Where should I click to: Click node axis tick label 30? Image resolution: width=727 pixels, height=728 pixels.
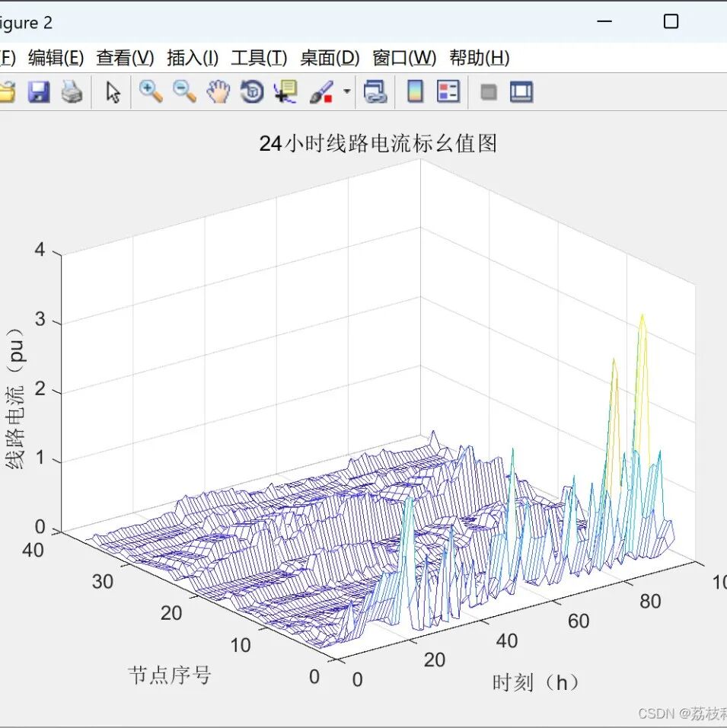103,582
